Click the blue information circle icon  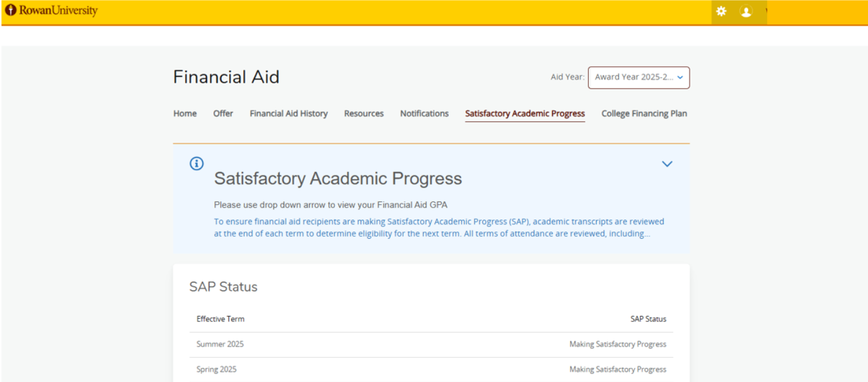click(x=196, y=163)
